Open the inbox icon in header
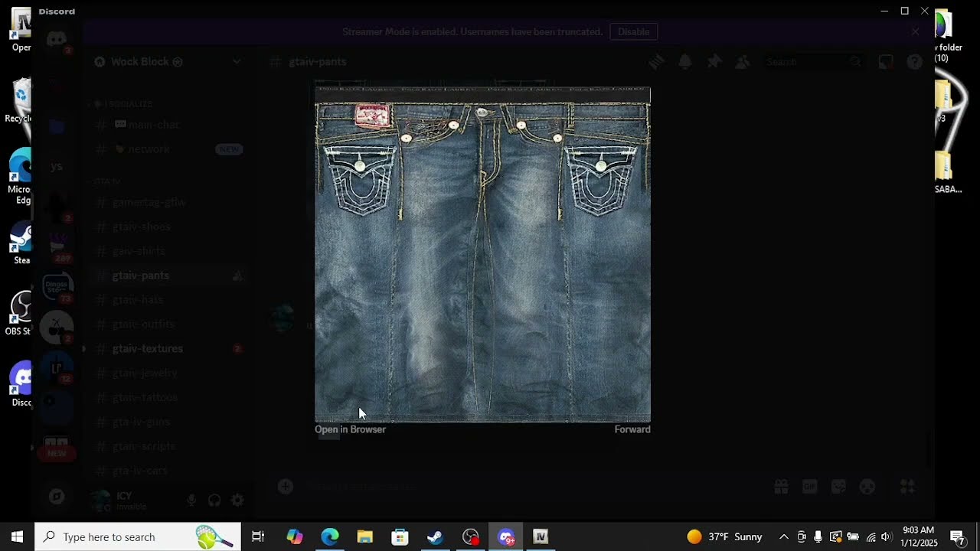Screen dimensions: 980x551 coord(886,62)
